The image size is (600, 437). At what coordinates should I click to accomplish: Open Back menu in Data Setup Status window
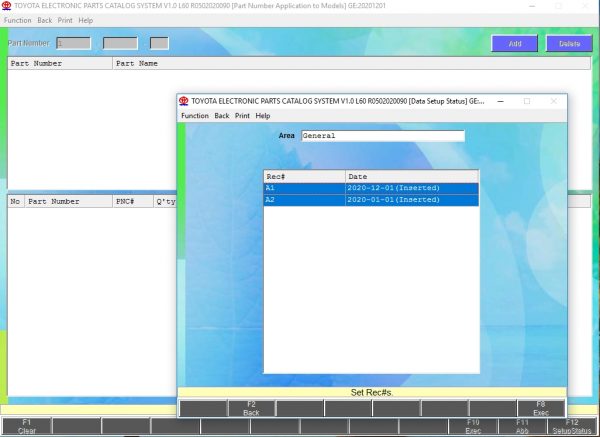[x=222, y=116]
